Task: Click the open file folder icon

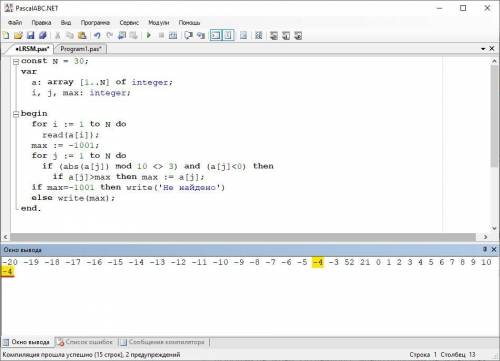Action: coord(18,35)
